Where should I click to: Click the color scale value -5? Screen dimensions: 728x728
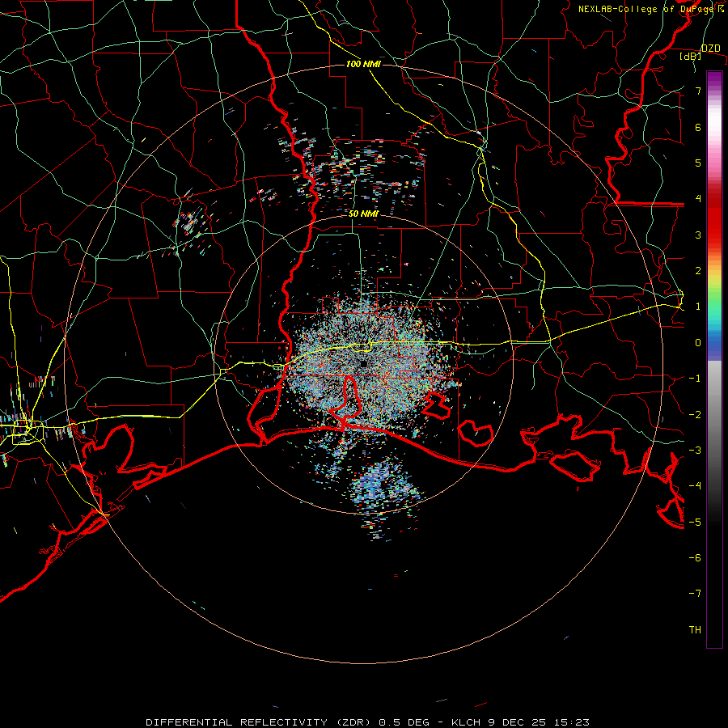click(695, 523)
